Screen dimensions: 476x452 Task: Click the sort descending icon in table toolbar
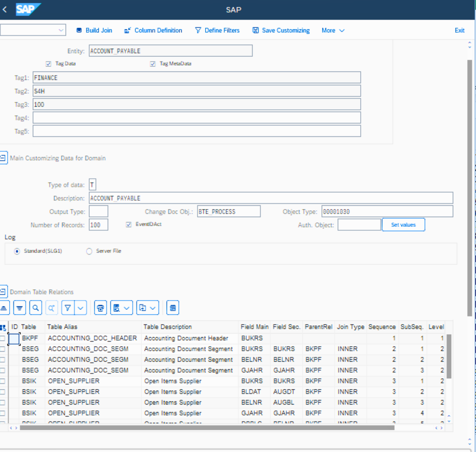(x=20, y=308)
